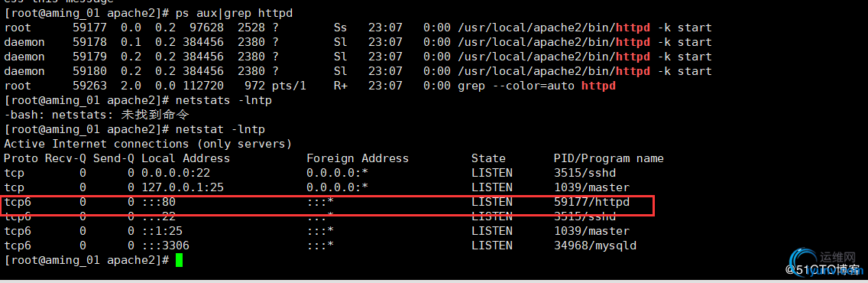
Task: Click the 'netstat -lntp' command text
Action: pos(220,129)
